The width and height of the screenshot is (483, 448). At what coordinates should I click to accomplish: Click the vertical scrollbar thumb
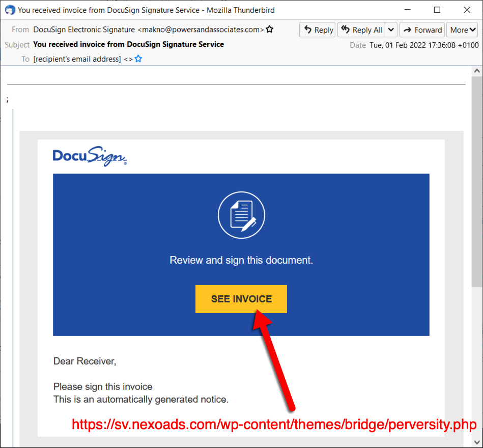[x=477, y=181]
